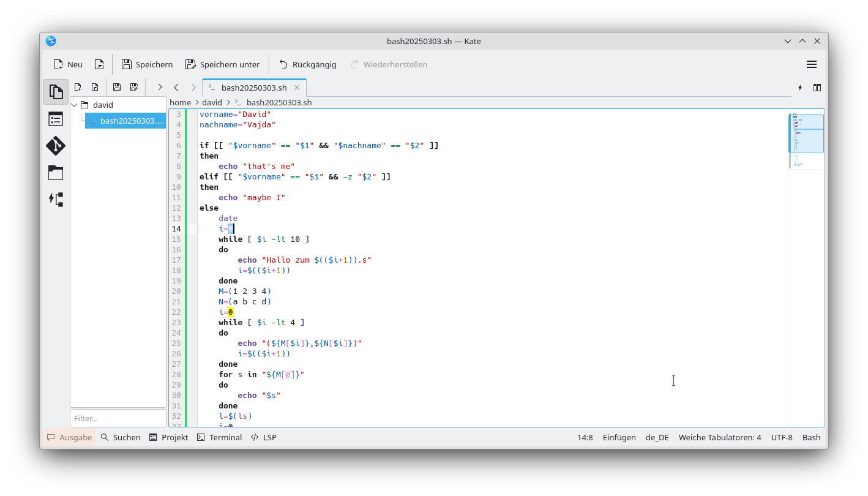The image size is (868, 496).
Task: Open the UTF-8 encoding selector
Action: click(782, 437)
